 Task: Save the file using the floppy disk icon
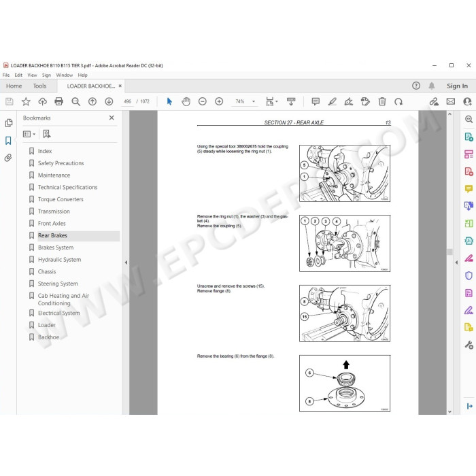(x=10, y=101)
